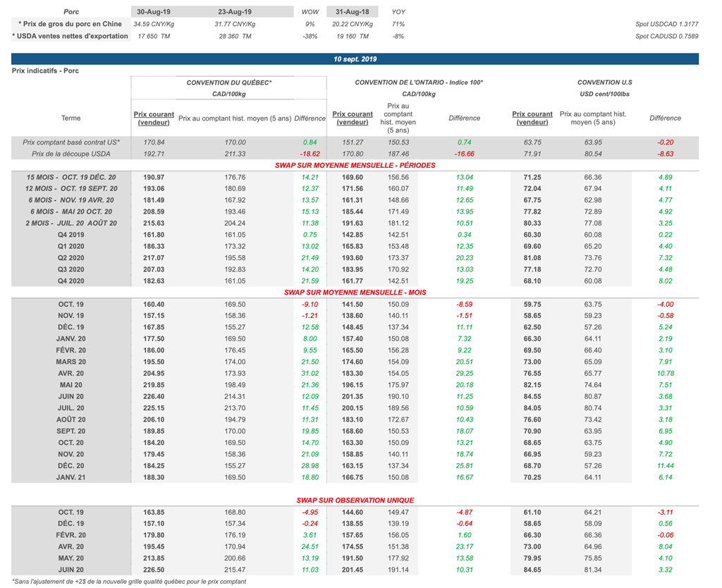This screenshot has width=722, height=588.
Task: Click Ontario's "Prix courant (vendeur)" column header
Action: pos(353,118)
